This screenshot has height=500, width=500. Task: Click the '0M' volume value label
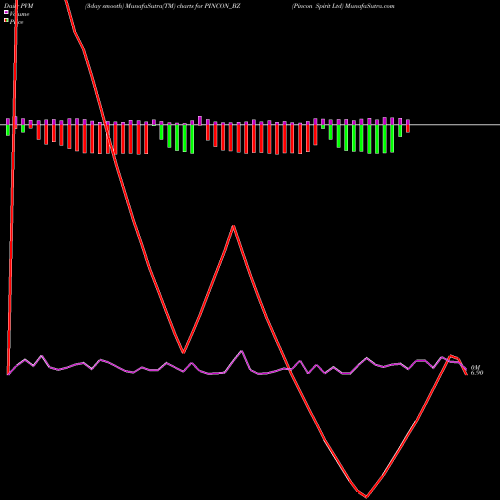pos(475,367)
